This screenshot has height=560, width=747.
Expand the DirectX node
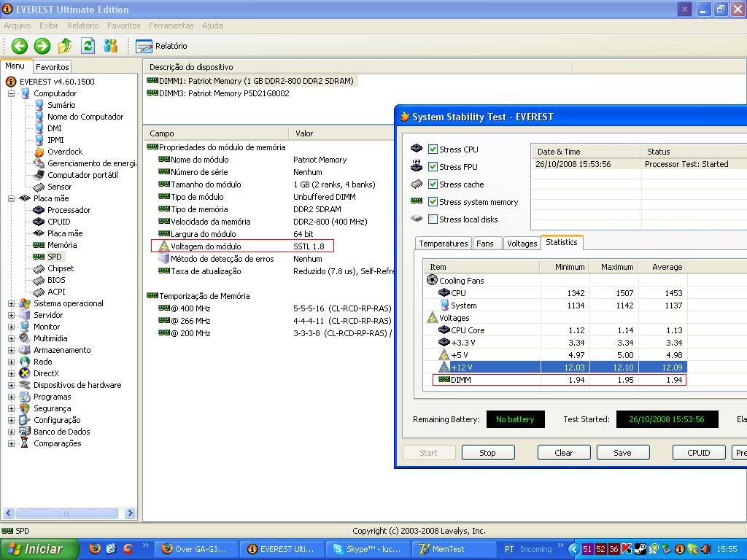tap(11, 373)
